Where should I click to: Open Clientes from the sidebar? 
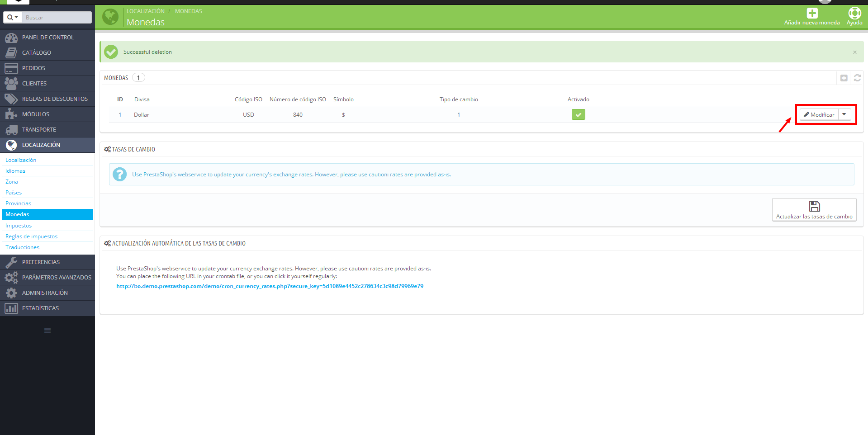tap(34, 83)
